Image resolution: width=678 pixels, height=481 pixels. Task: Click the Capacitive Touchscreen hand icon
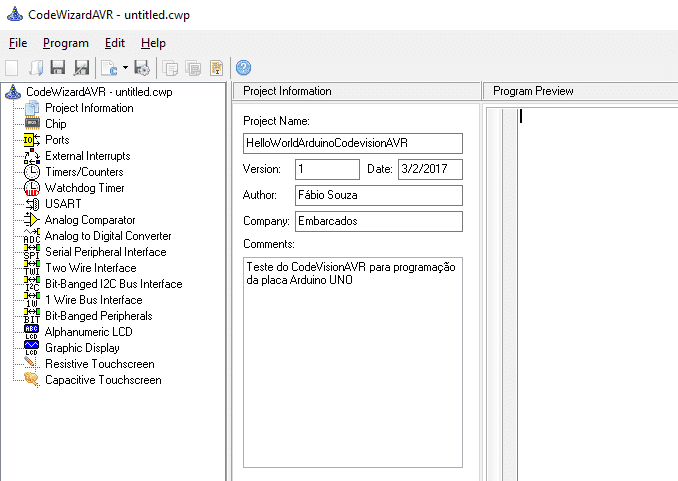click(32, 379)
